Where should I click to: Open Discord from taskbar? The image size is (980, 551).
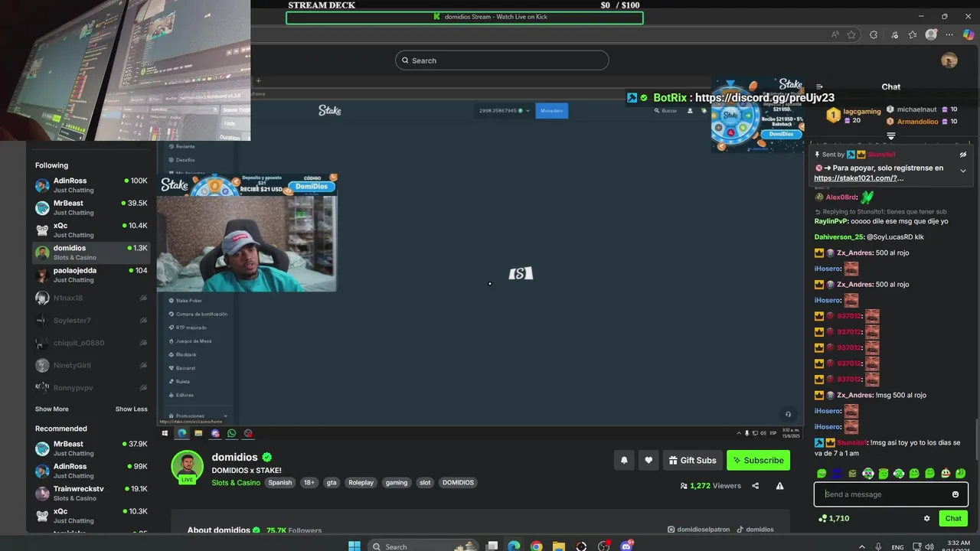click(x=627, y=546)
